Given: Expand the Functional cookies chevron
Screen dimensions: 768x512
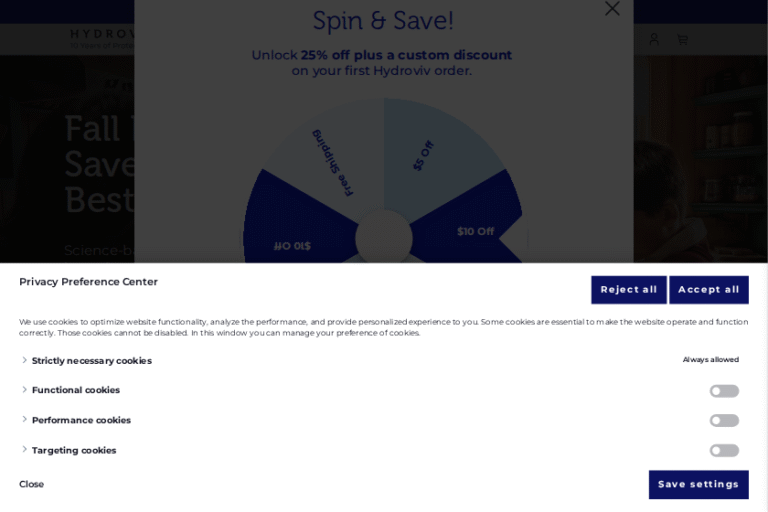Looking at the screenshot, I should (25, 390).
